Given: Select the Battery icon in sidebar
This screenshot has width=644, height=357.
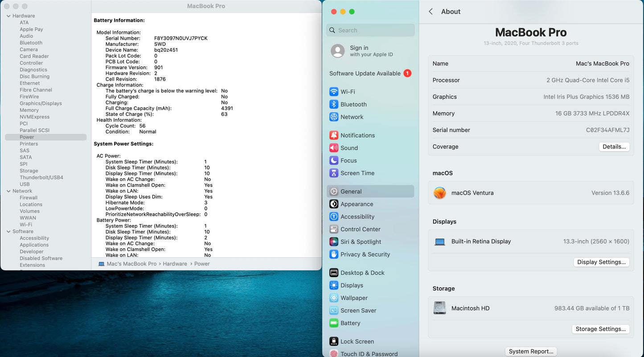Looking at the screenshot, I should click(334, 323).
